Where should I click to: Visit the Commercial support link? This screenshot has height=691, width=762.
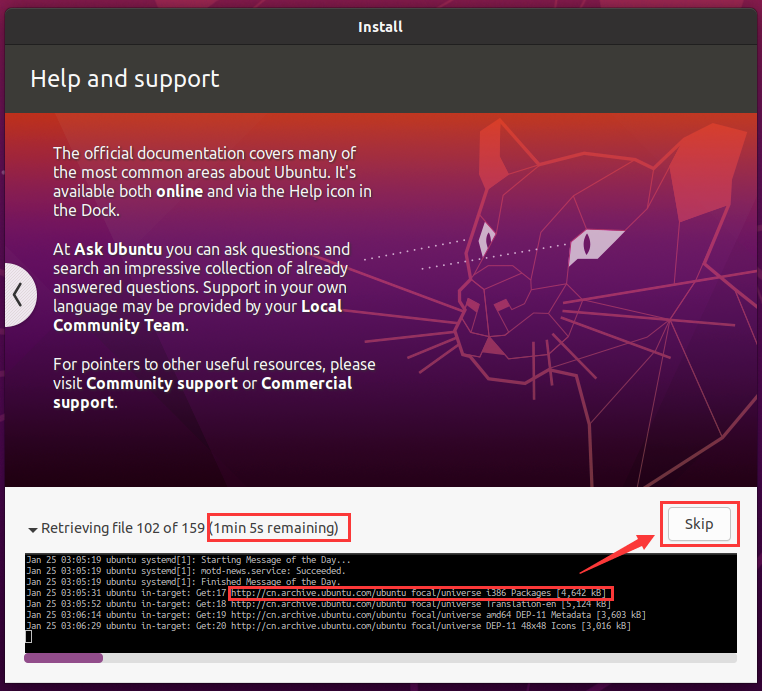[x=203, y=393]
